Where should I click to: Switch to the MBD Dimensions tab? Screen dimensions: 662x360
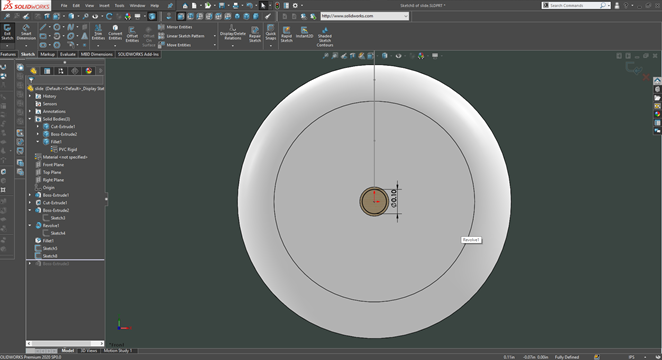(97, 54)
